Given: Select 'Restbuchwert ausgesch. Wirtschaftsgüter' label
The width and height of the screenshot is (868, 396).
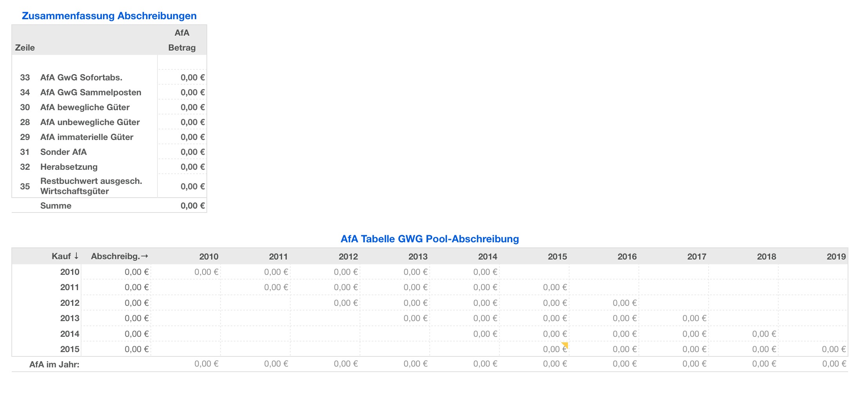Looking at the screenshot, I should point(91,186).
